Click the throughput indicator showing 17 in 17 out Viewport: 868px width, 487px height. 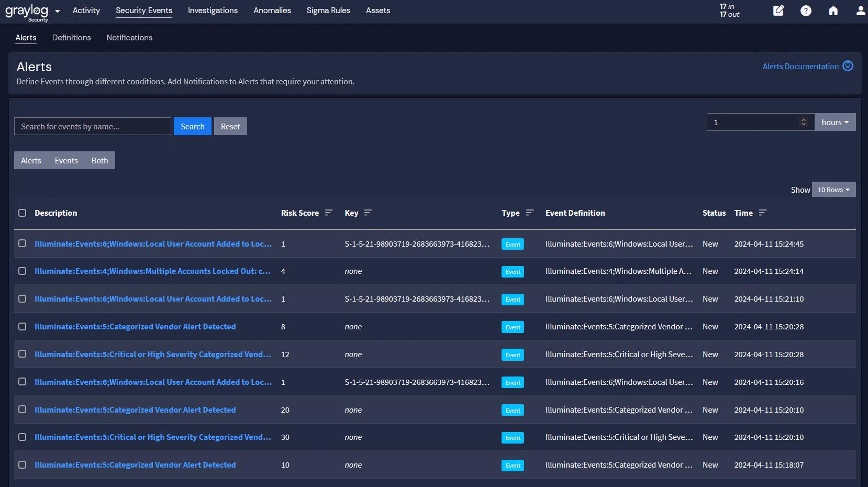click(x=729, y=11)
